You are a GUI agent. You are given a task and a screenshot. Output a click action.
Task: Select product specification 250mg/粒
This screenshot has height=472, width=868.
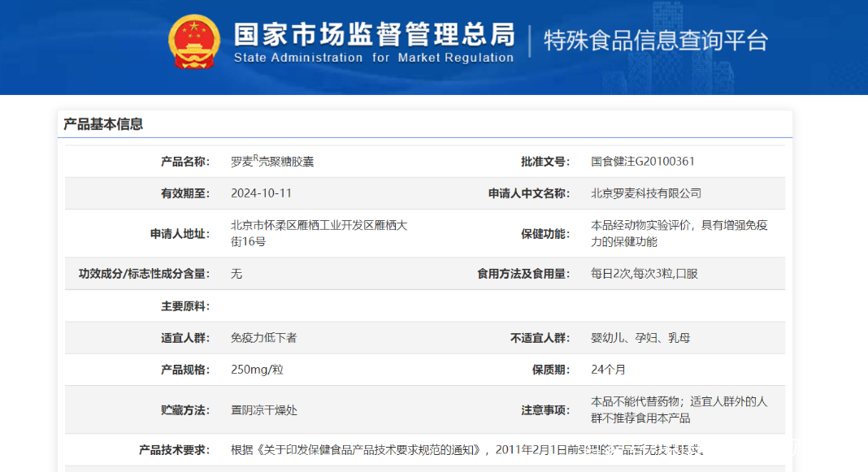point(257,370)
